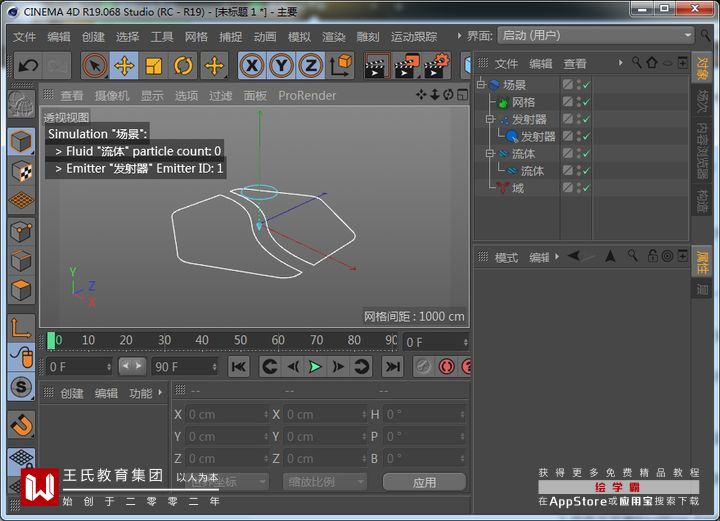The image size is (720, 521).
Task: Go to start of animation
Action: click(x=239, y=366)
